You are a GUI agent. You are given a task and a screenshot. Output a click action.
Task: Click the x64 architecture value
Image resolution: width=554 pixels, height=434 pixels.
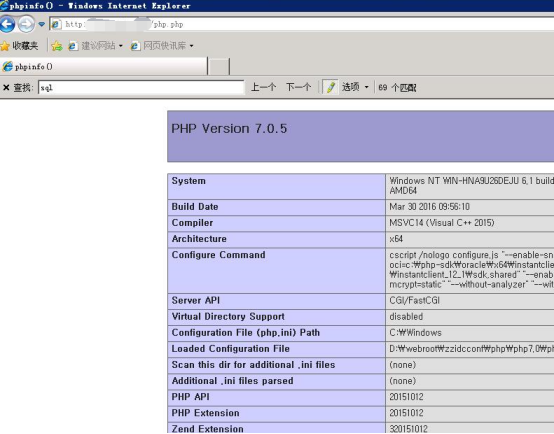pyautogui.click(x=396, y=239)
